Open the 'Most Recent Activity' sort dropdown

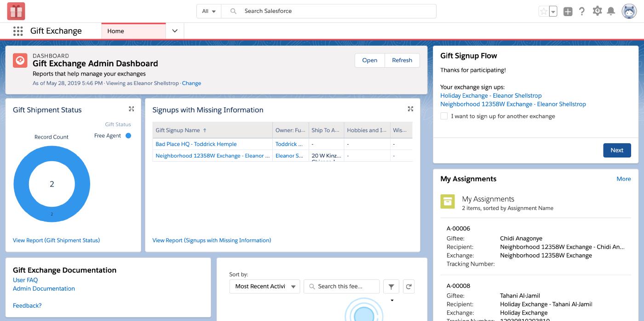[x=264, y=286]
